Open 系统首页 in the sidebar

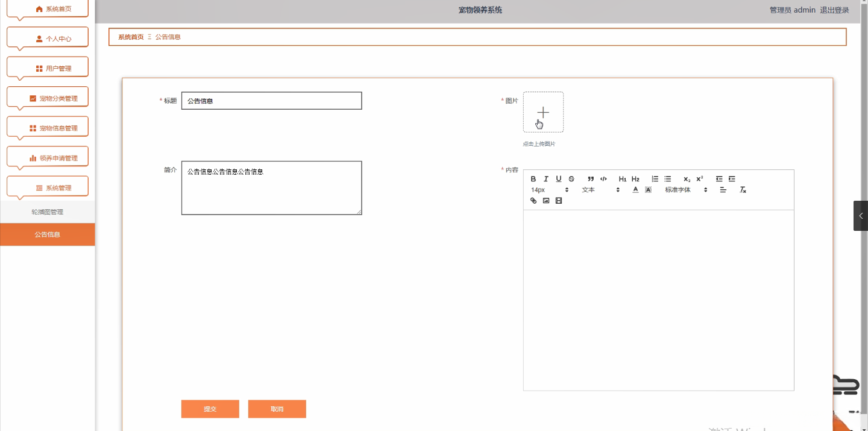coord(48,8)
